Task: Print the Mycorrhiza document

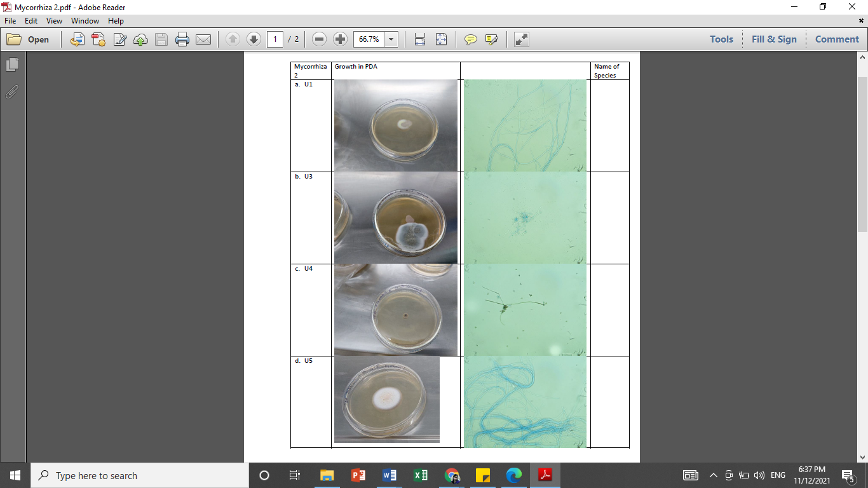Action: pyautogui.click(x=182, y=39)
